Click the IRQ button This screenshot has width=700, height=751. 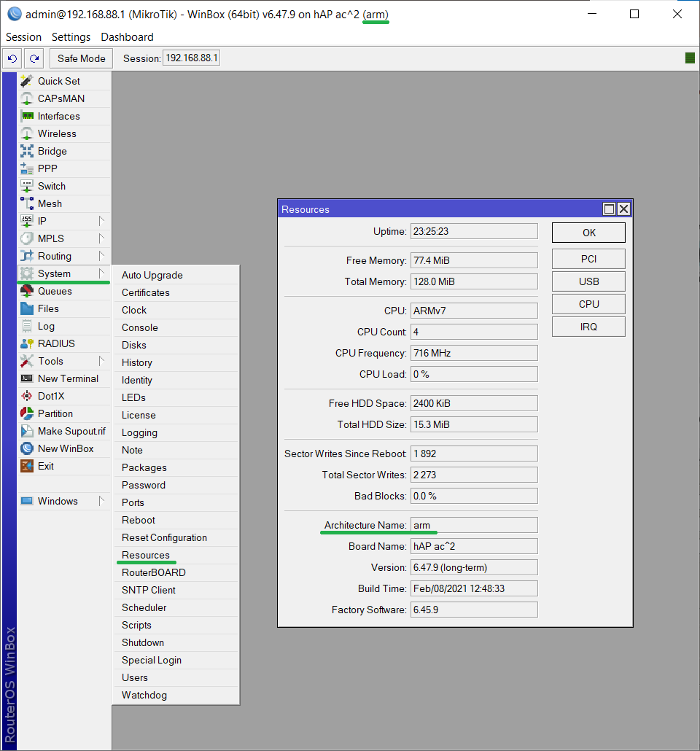pyautogui.click(x=588, y=327)
